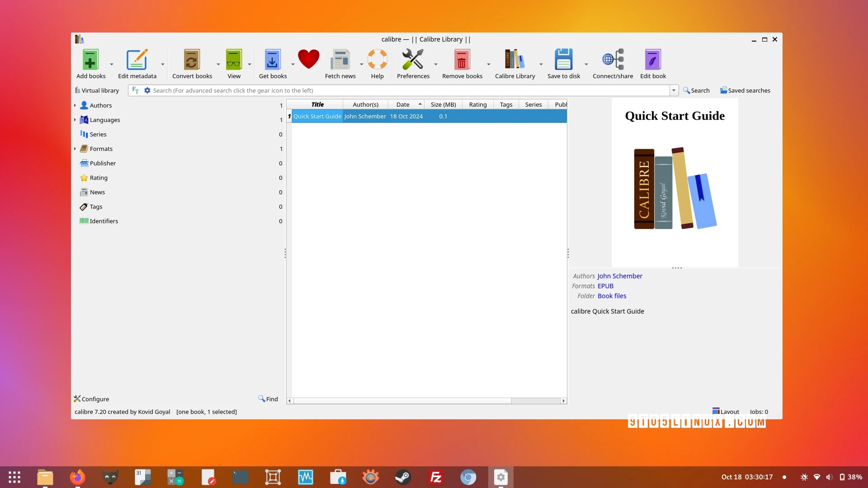Image resolution: width=868 pixels, height=488 pixels.
Task: Click the Saved searches button
Action: pos(745,90)
